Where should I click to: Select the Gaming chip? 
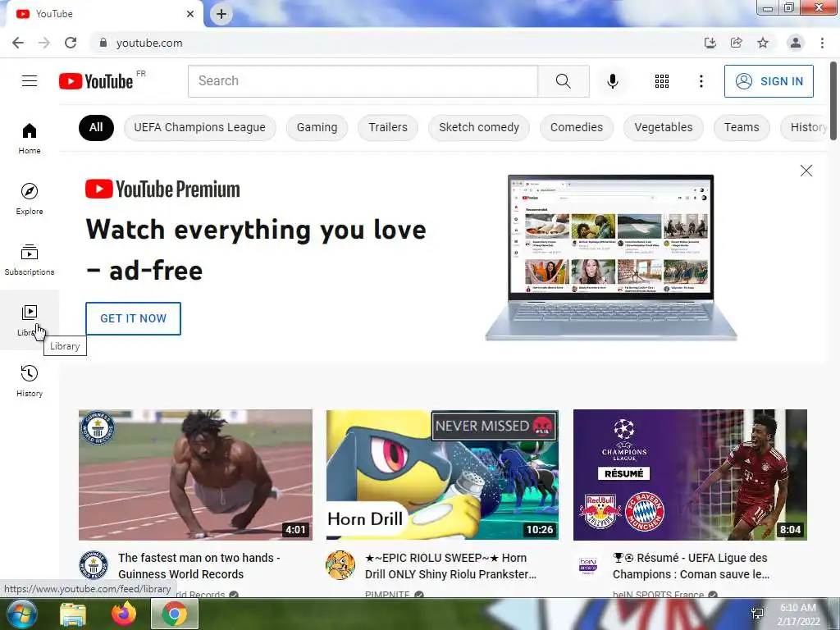(x=317, y=127)
